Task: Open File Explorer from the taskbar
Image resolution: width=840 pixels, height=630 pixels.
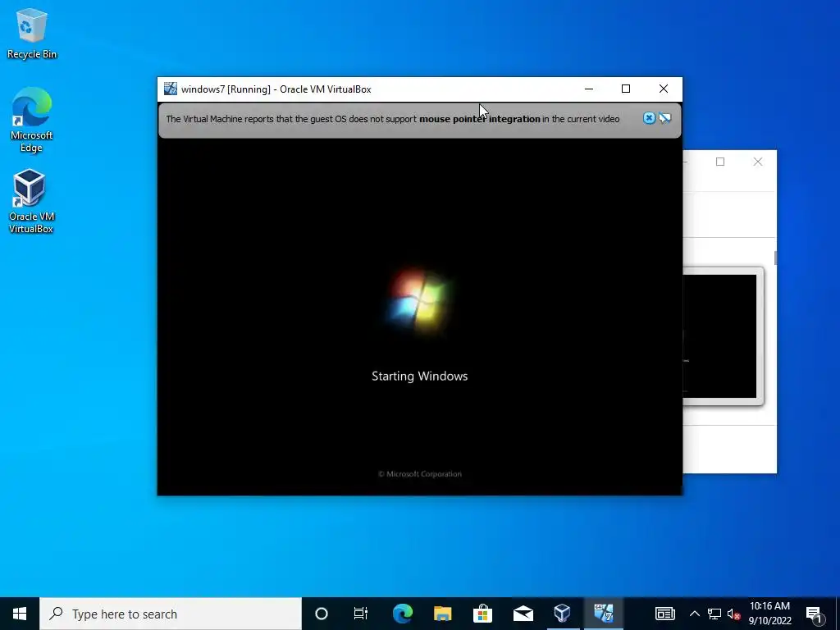Action: tap(442, 614)
